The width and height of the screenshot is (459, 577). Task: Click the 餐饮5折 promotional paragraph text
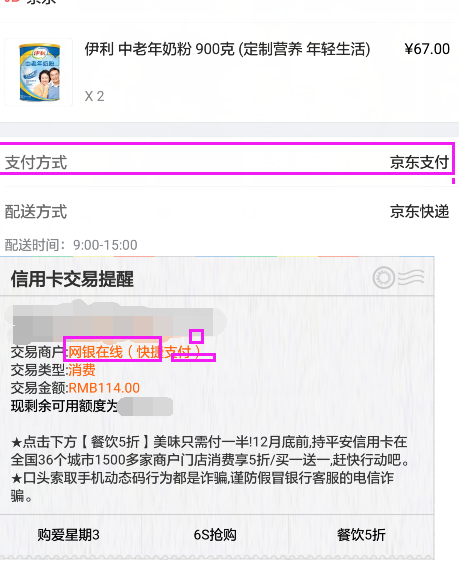(x=210, y=451)
